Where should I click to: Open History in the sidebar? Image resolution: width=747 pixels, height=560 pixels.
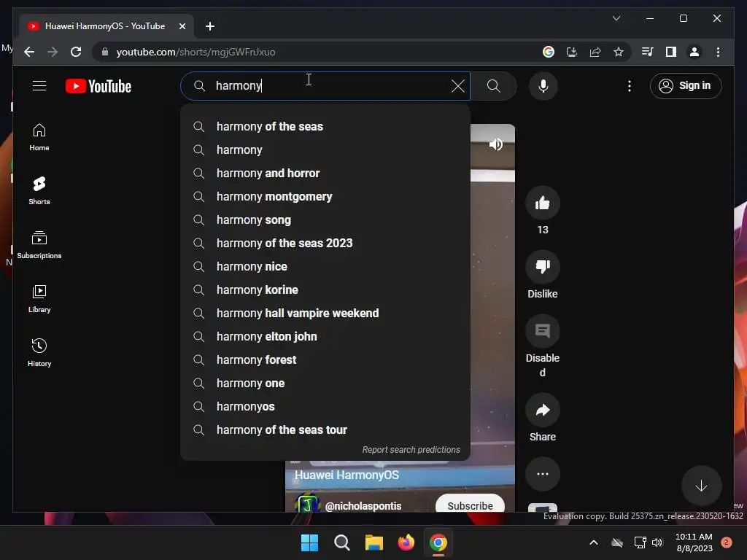39,352
